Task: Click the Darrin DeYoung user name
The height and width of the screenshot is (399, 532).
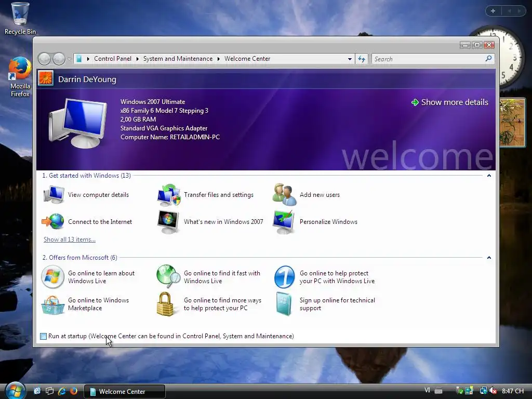Action: click(x=87, y=79)
